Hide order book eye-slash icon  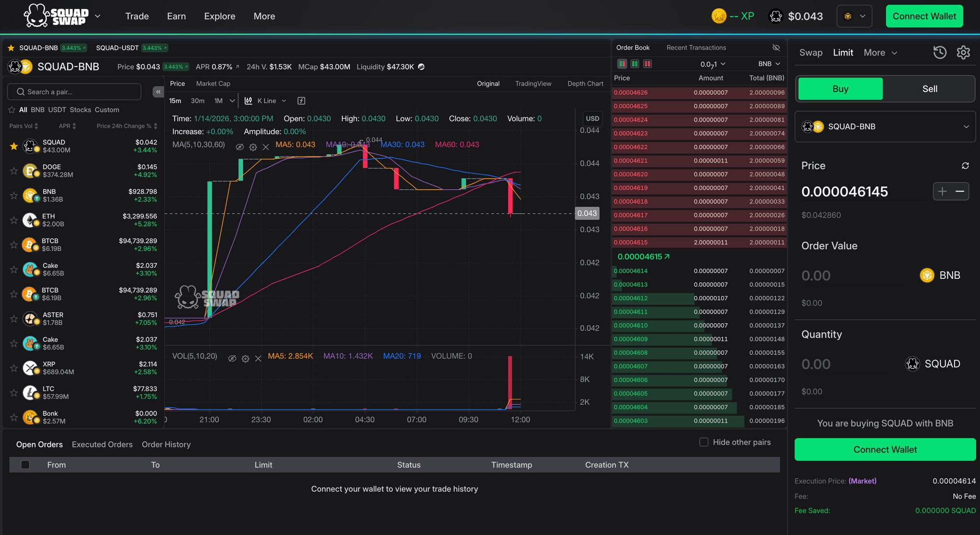(x=776, y=47)
